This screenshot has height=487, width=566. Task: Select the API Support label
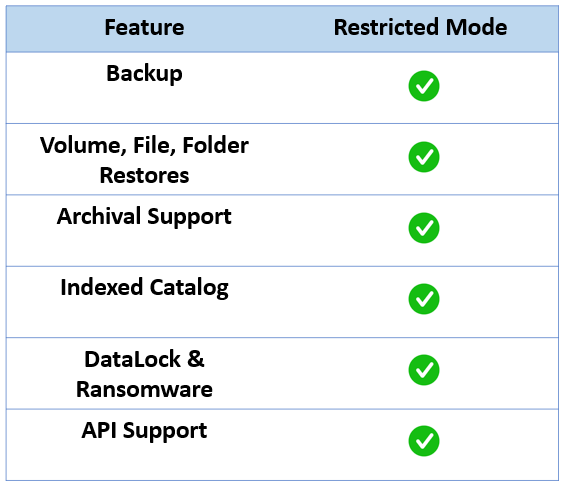tap(144, 431)
